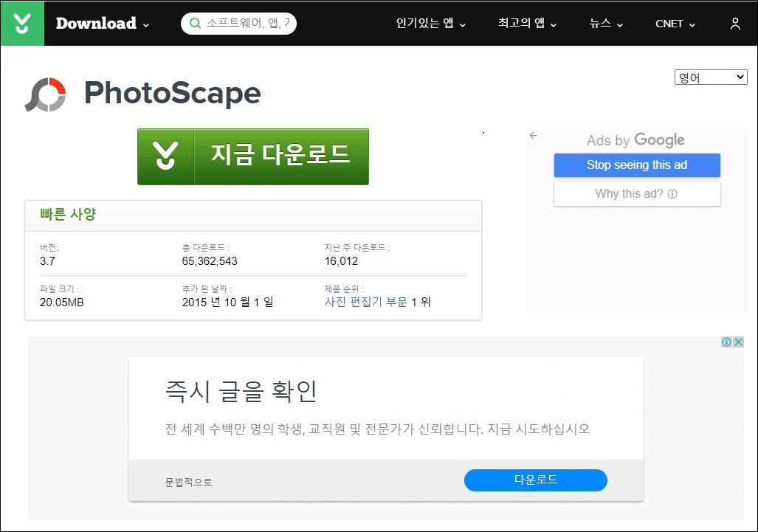The width and height of the screenshot is (758, 532).
Task: Open the 사진 편집기 부문 link
Action: pyautogui.click(x=366, y=302)
